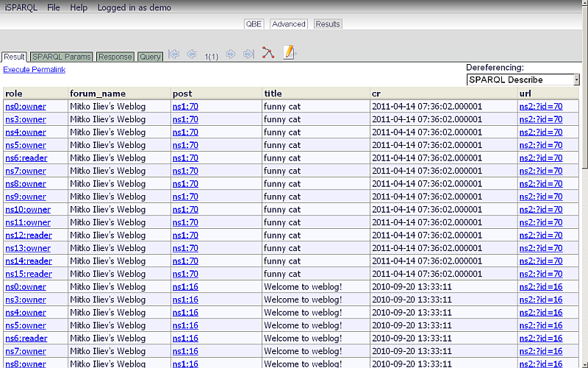Open the iSPARQL menu
Screen dimensions: 588x368
(21, 7)
